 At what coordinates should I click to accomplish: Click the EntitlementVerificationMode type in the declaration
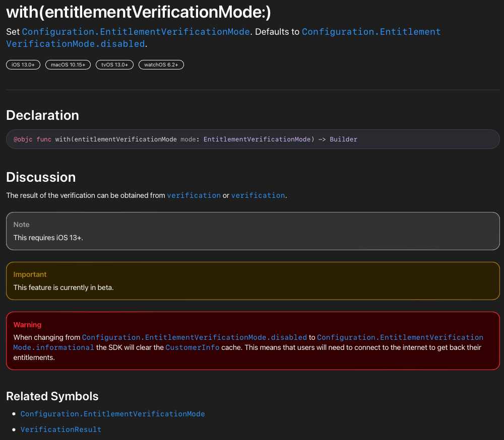pos(257,139)
